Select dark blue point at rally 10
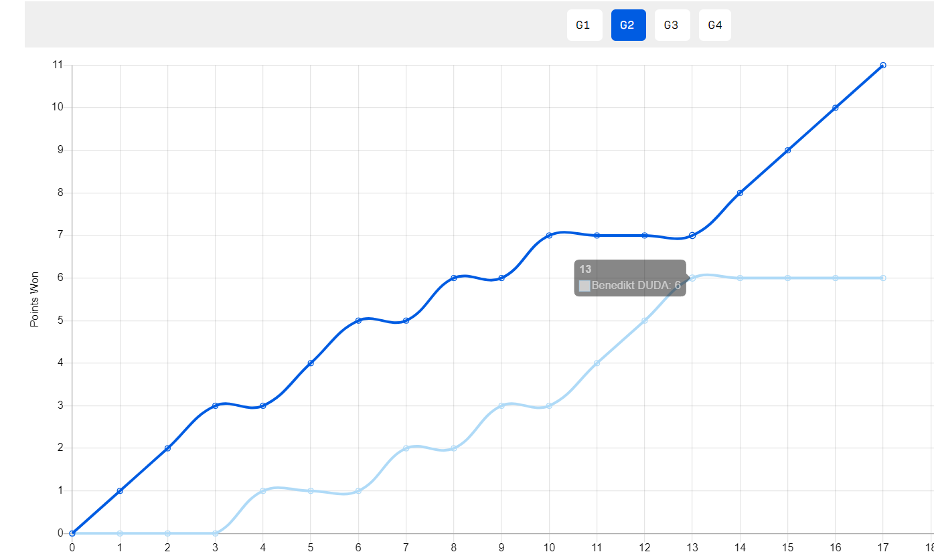 549,236
